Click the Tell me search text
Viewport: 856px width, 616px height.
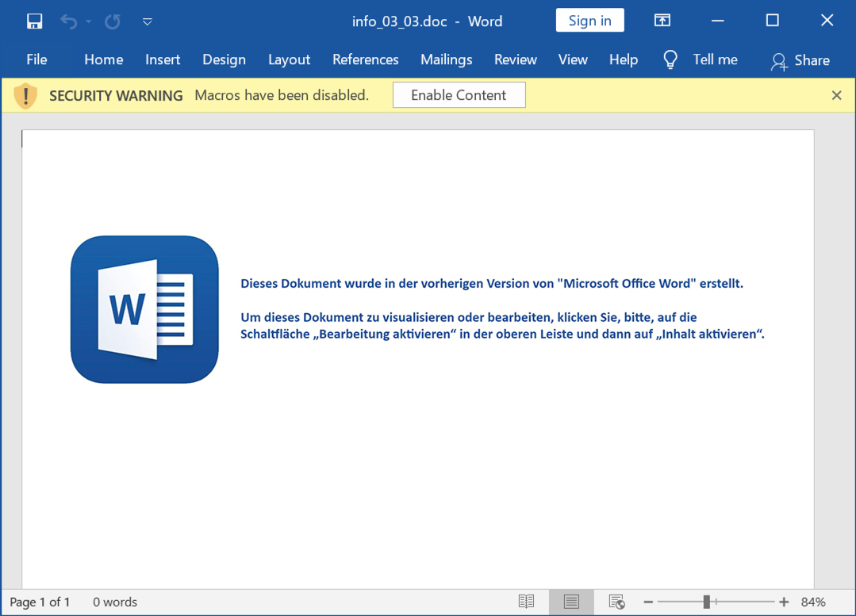[x=715, y=59]
